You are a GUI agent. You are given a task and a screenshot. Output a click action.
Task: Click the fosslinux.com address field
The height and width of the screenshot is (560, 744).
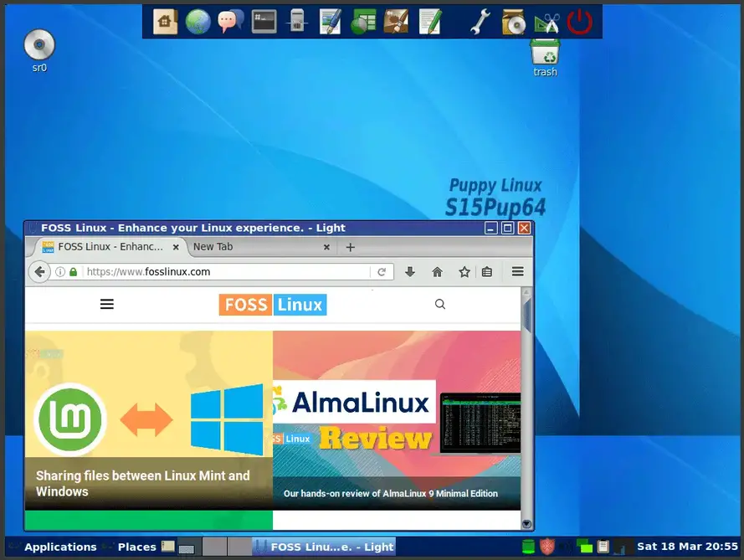[227, 272]
